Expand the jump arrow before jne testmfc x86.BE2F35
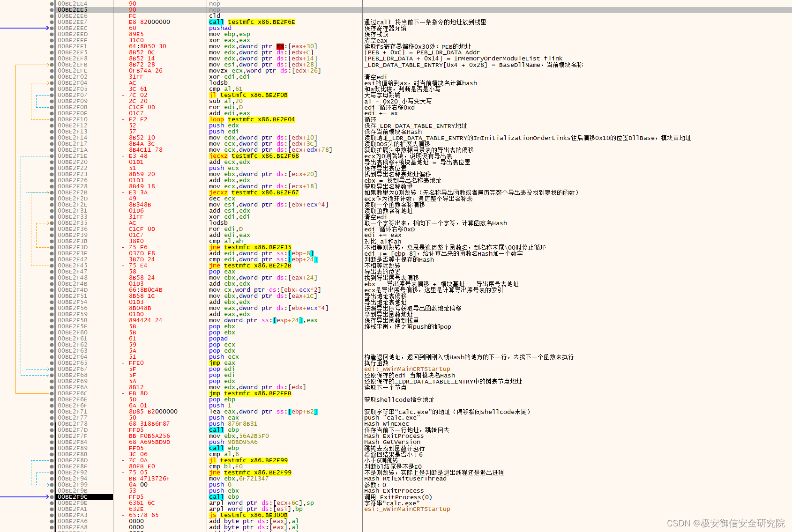This screenshot has height=532, width=792. click(123, 247)
